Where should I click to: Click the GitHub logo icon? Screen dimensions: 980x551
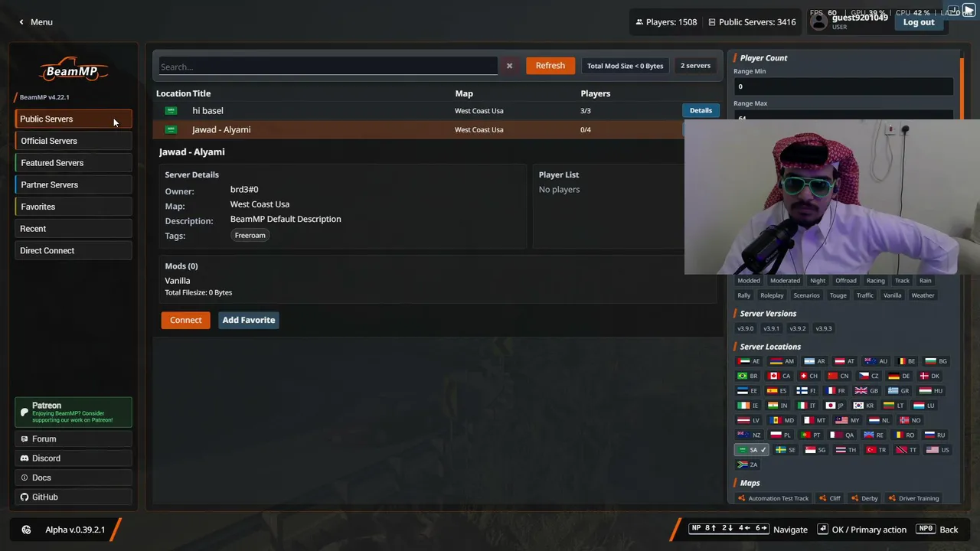coord(24,497)
